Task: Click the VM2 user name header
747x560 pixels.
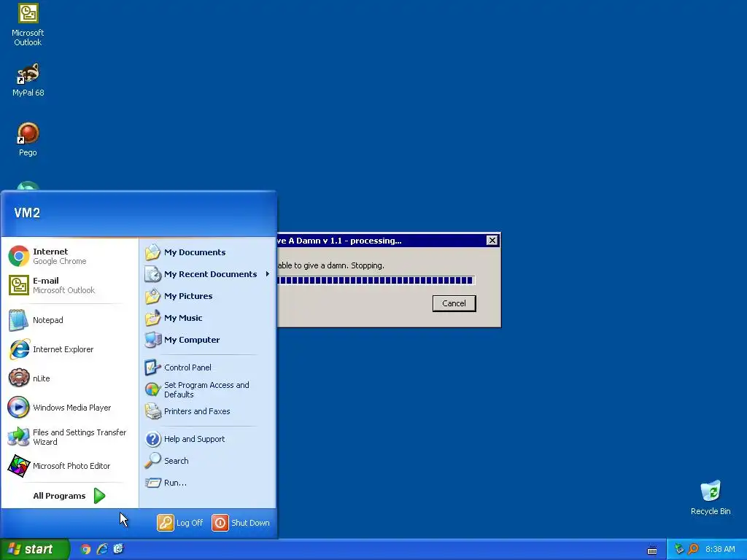Action: 27,213
